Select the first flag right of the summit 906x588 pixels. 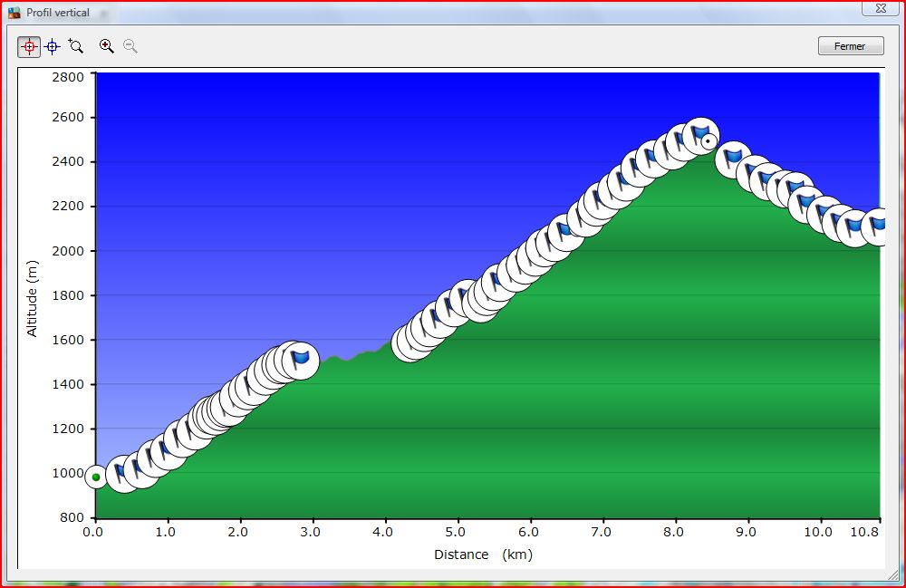point(733,159)
